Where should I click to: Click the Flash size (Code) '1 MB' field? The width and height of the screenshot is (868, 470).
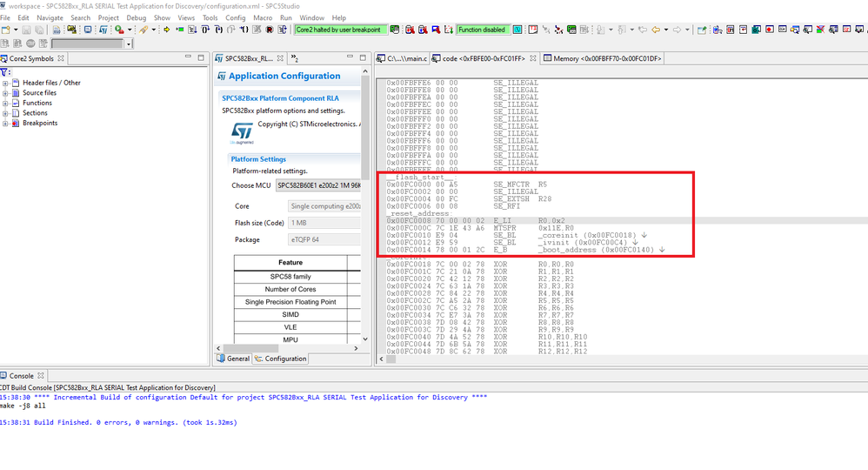tap(324, 223)
